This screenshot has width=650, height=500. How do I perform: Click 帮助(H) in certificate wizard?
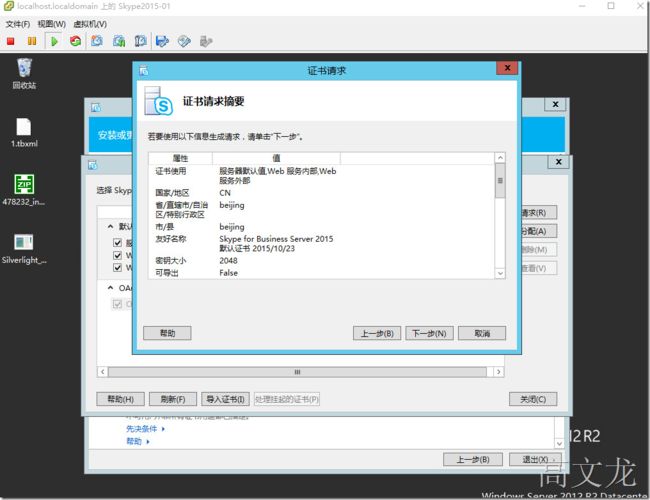point(121,399)
